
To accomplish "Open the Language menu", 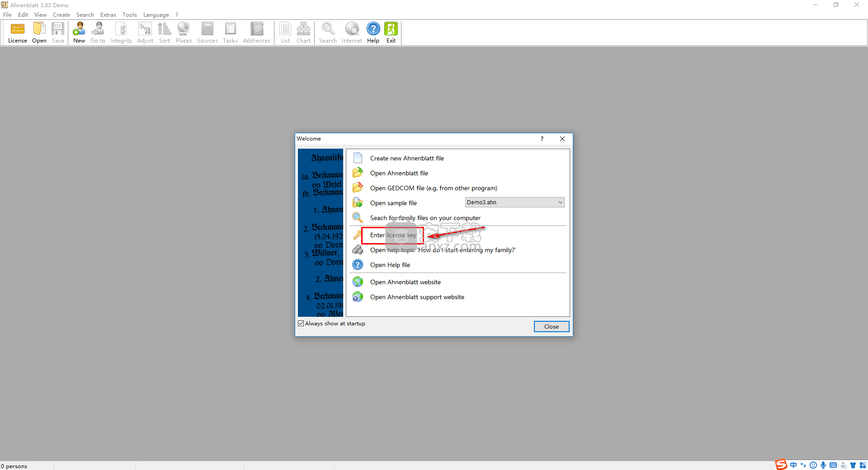I will (x=156, y=14).
